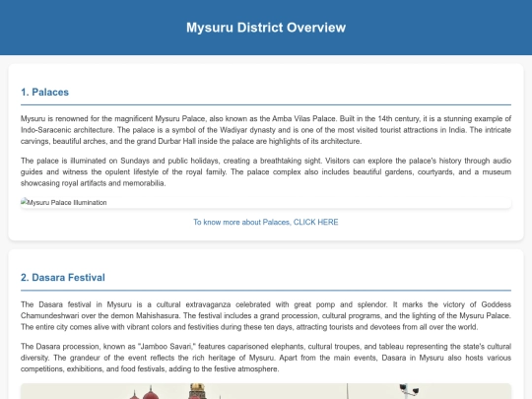
Task: Click the '2. Dasara Festival' section heading
Action: 63,278
